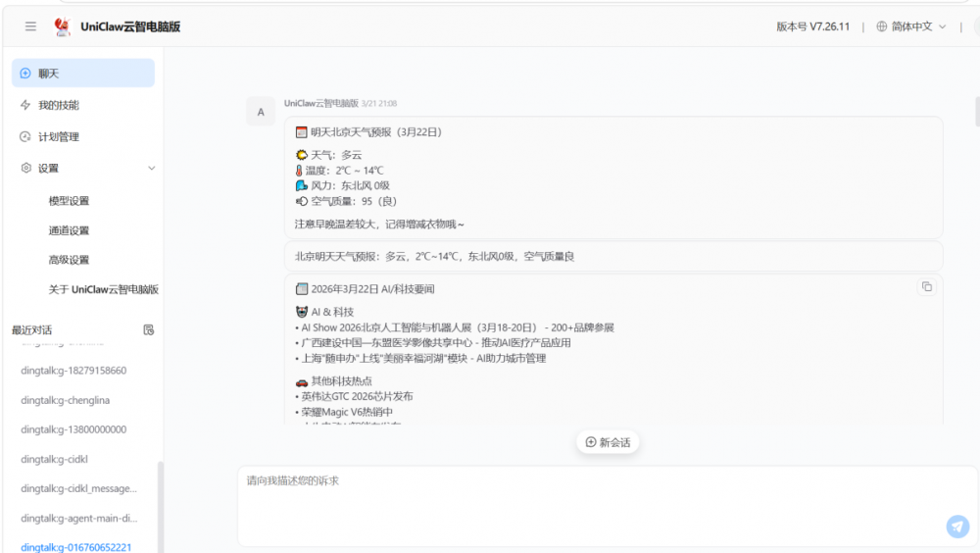Click the lightning icon for 我的技能
The height and width of the screenshot is (553, 980).
(x=25, y=105)
